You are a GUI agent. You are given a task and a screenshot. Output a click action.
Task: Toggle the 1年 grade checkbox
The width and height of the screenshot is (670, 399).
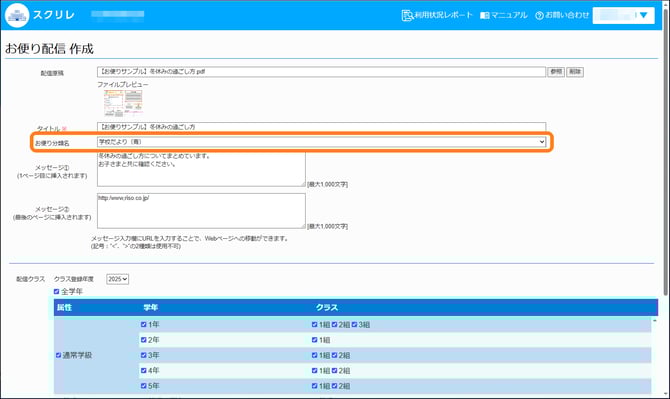(x=144, y=325)
